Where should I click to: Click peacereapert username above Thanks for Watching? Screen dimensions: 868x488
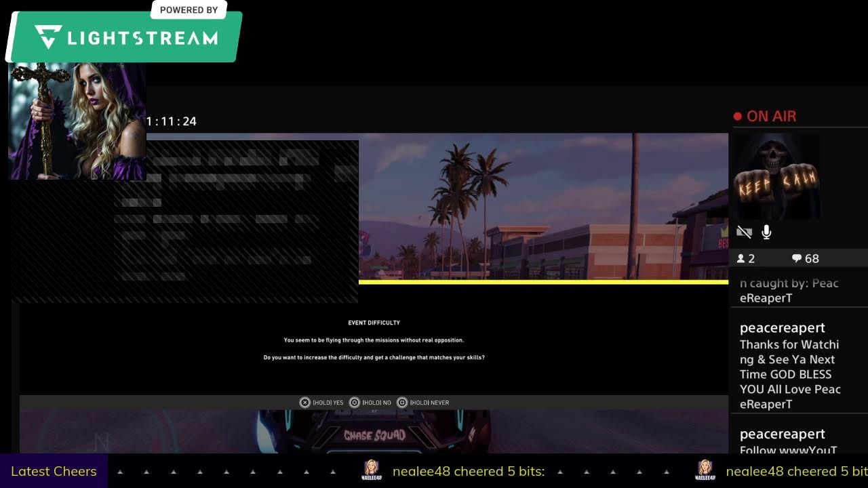[783, 328]
